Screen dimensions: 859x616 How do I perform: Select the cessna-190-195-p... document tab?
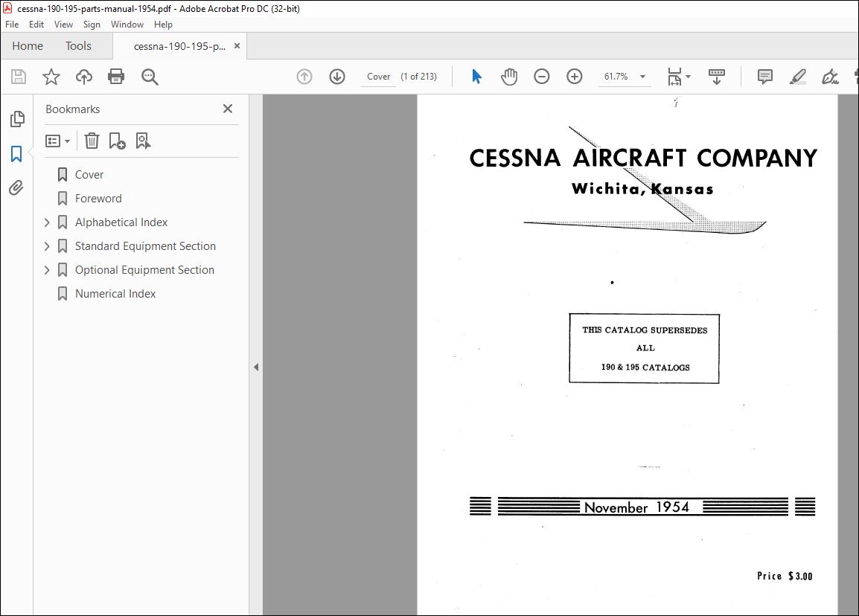pos(179,47)
